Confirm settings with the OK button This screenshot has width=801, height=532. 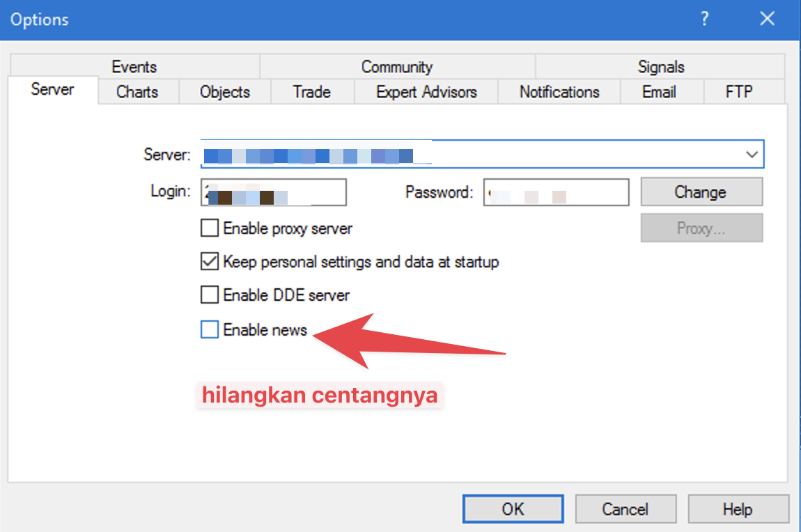513,508
